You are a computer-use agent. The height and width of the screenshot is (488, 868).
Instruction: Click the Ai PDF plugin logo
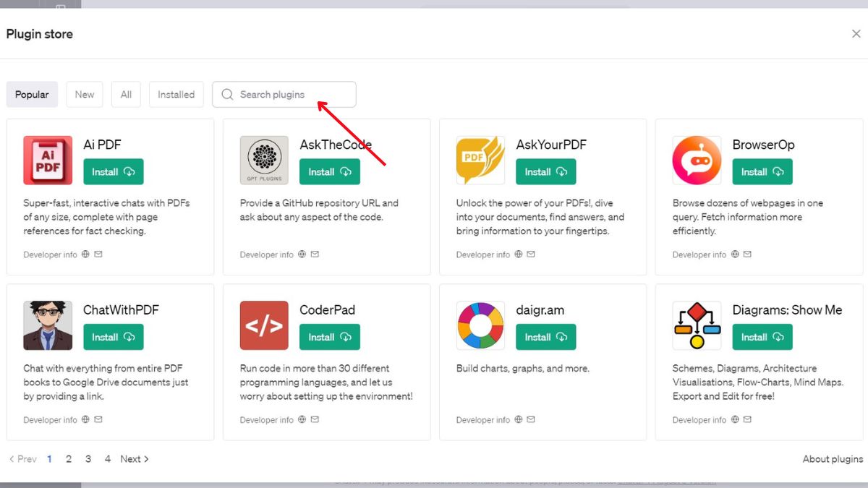(48, 160)
